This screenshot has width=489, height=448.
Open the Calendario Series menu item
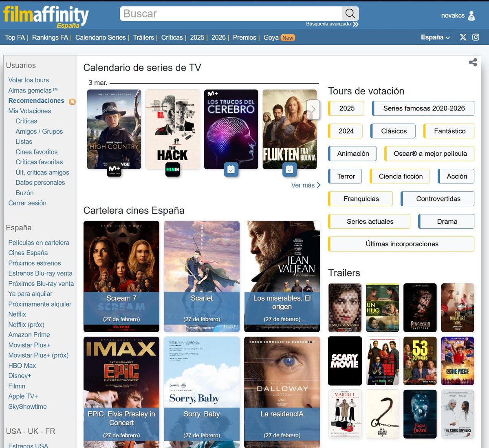(100, 37)
